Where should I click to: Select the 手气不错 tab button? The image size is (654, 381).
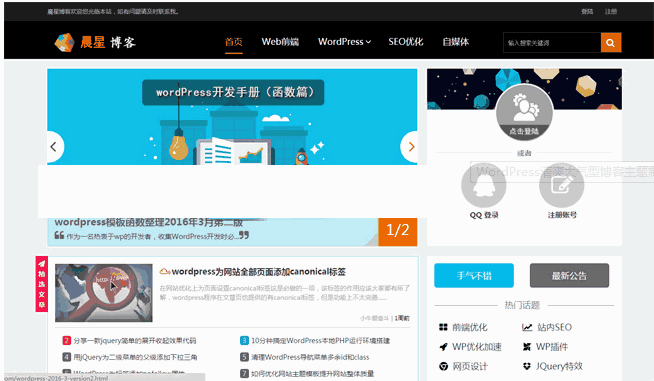pos(474,275)
